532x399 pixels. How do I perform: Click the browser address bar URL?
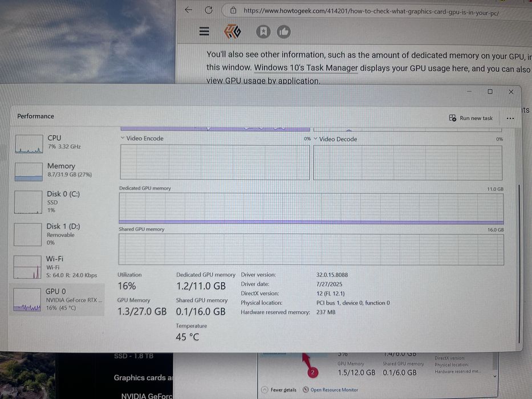(371, 12)
